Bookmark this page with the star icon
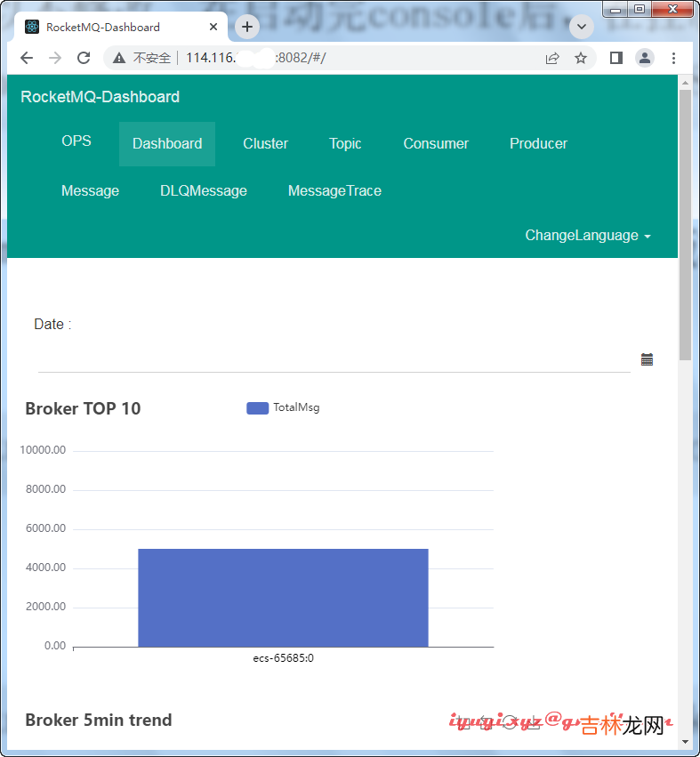This screenshot has width=700, height=757. click(x=581, y=58)
